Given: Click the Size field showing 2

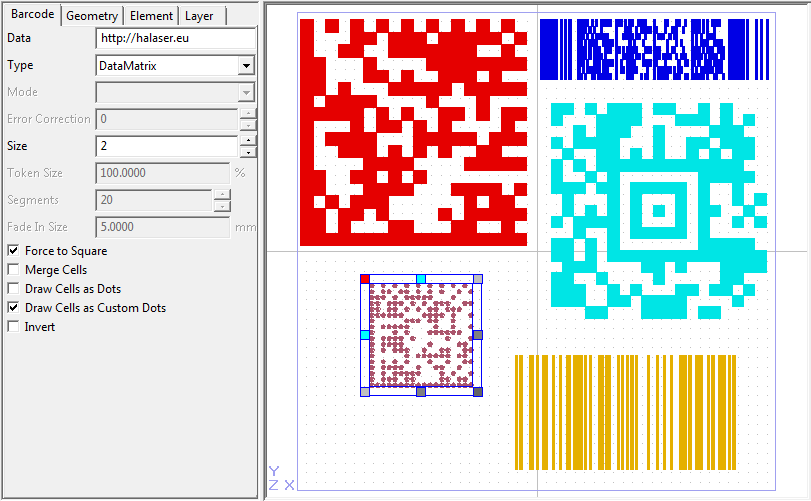Looking at the screenshot, I should tap(167, 146).
